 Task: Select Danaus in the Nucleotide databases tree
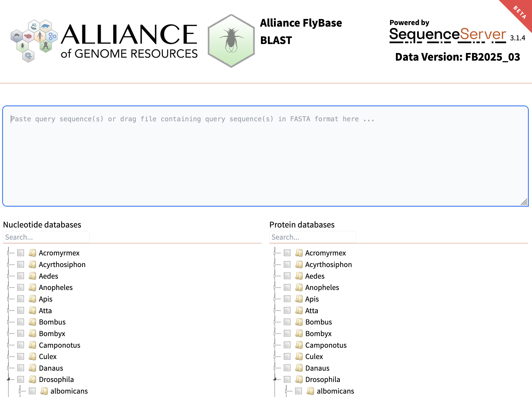pos(51,368)
